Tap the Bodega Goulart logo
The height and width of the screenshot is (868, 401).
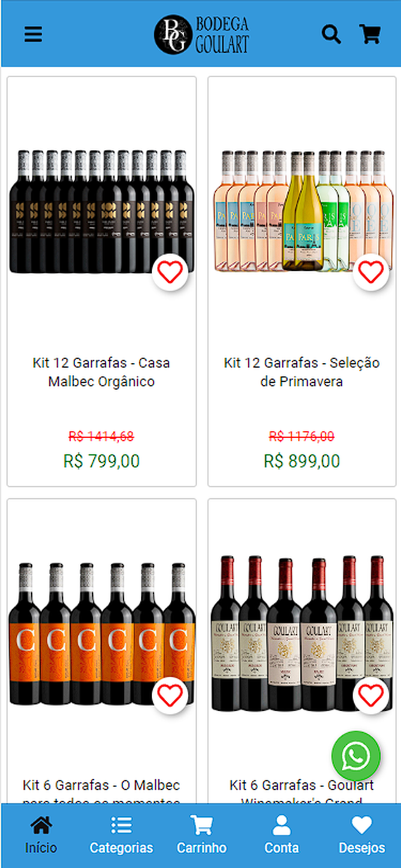[200, 35]
